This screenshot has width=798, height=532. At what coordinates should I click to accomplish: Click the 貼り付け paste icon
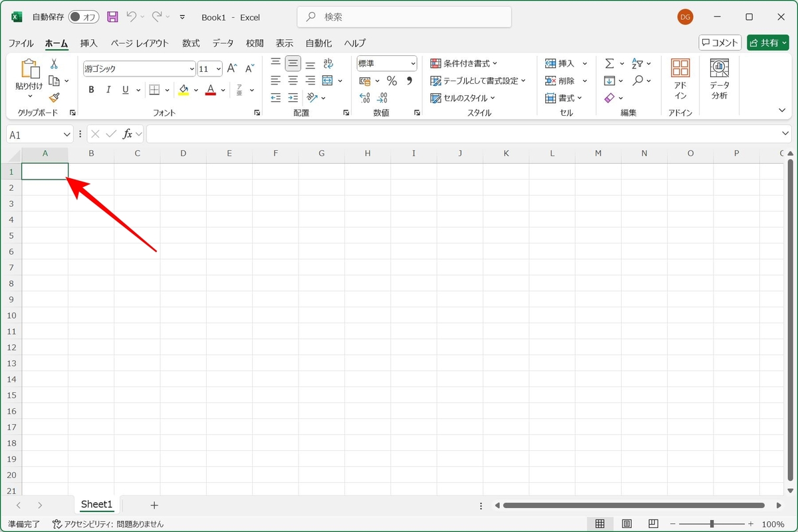tap(29, 69)
